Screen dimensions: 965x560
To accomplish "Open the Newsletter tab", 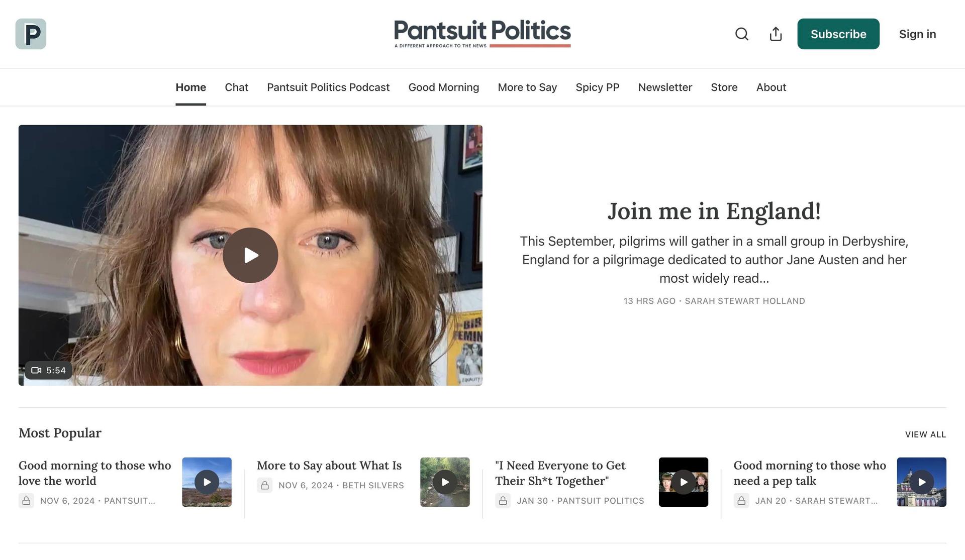I will coord(665,87).
